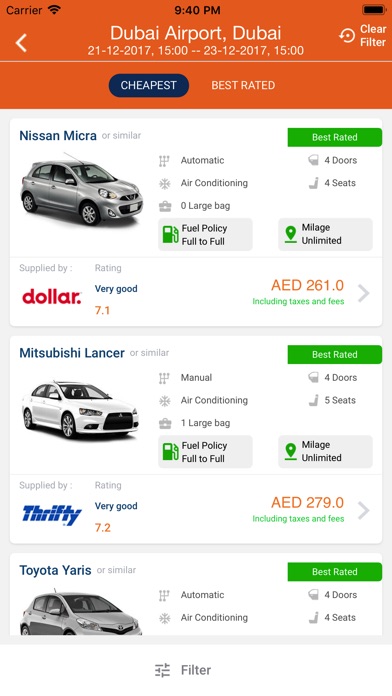Viewport: 392px width, 696px height.
Task: Tap the Clear Filter reset icon
Action: coord(347,36)
